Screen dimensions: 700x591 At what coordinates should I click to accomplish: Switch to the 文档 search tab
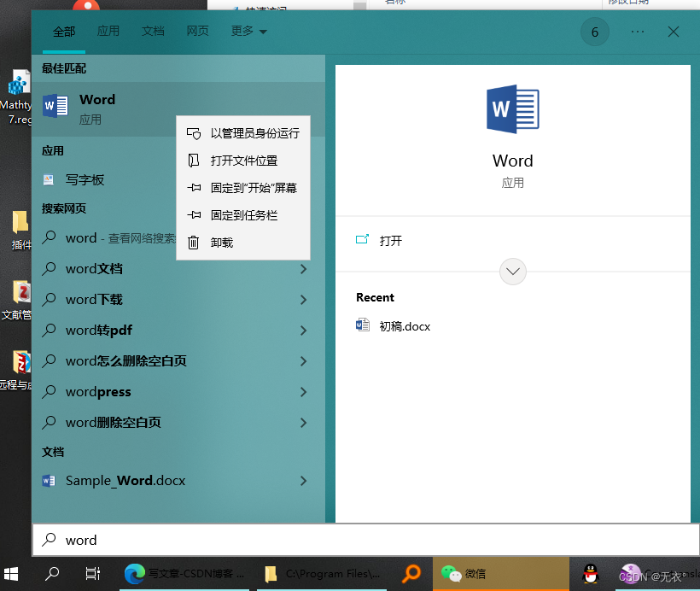[153, 32]
